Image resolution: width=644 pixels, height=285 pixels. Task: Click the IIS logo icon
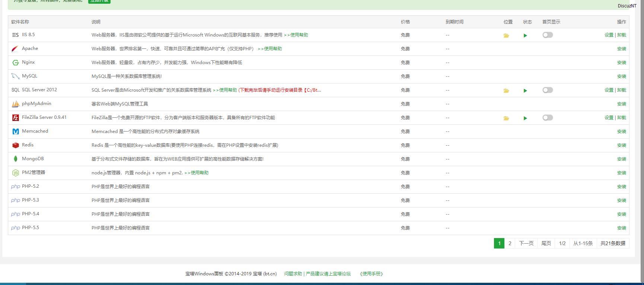pos(15,35)
